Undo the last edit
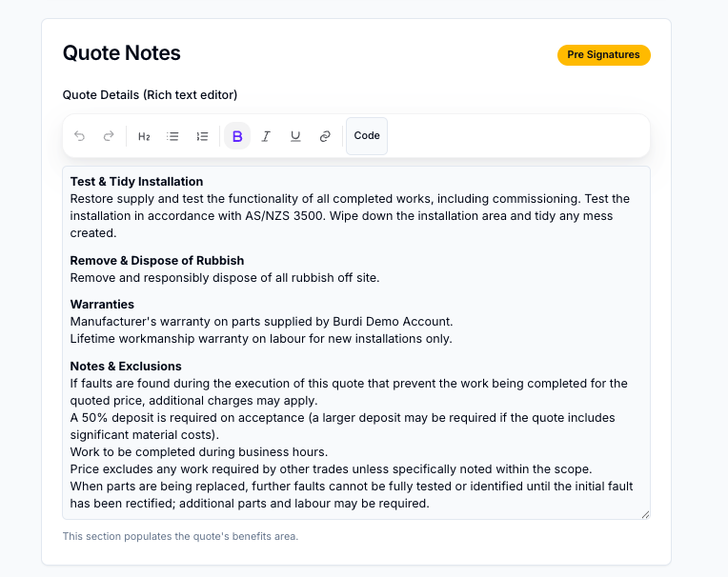The height and width of the screenshot is (577, 728). coord(79,136)
